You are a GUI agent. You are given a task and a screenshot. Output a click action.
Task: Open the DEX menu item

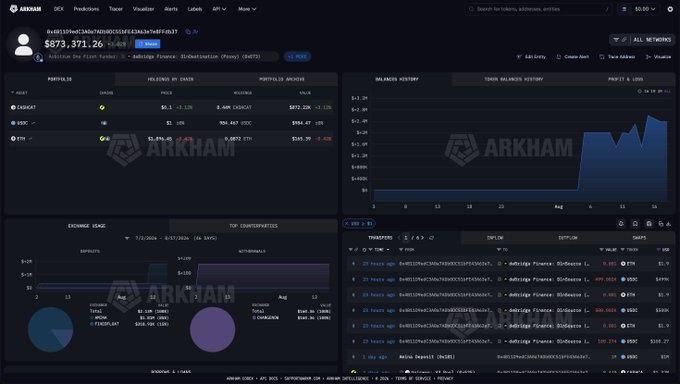[59, 9]
